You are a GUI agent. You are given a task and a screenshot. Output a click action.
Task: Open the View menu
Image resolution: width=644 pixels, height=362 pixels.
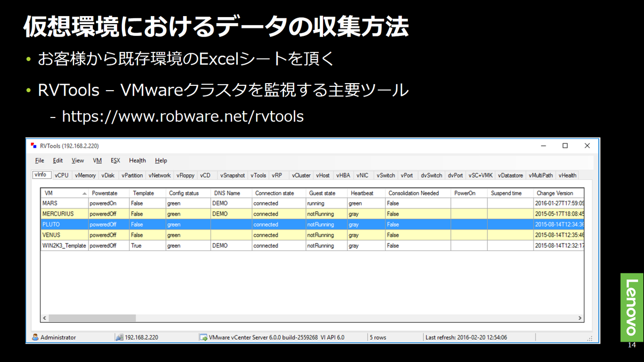tap(78, 160)
